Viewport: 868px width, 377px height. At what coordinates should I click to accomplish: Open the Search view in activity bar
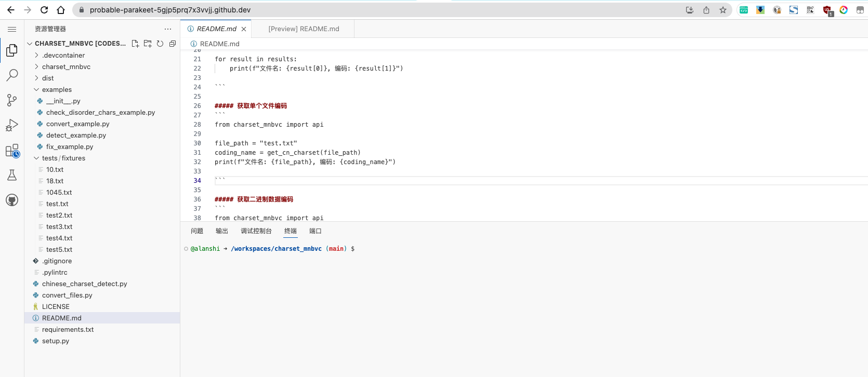coord(12,75)
